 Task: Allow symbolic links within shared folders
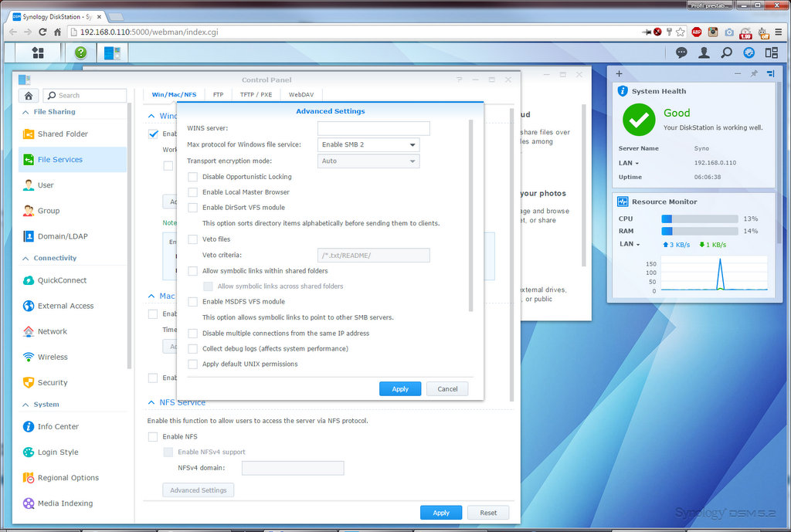(192, 271)
